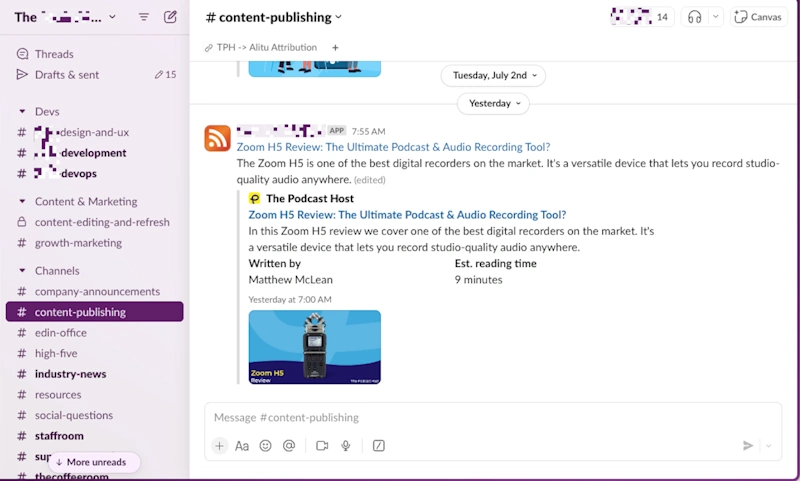Screen dimensions: 800x481
Task: Open industry-news channel
Action: 95,374
